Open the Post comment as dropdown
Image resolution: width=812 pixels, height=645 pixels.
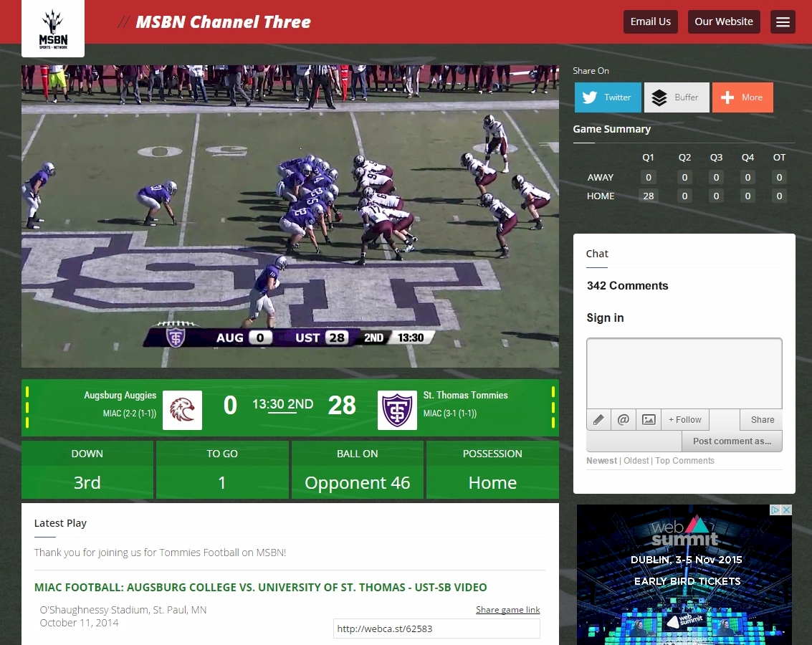click(732, 441)
